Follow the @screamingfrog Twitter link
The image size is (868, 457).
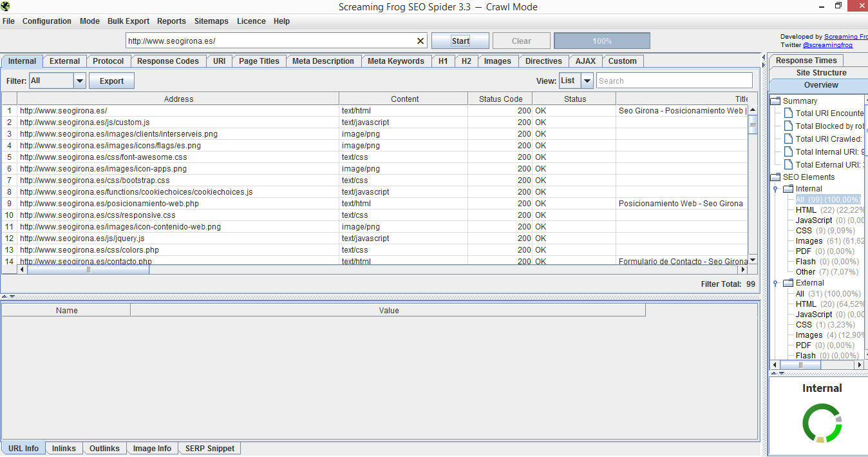pos(827,45)
